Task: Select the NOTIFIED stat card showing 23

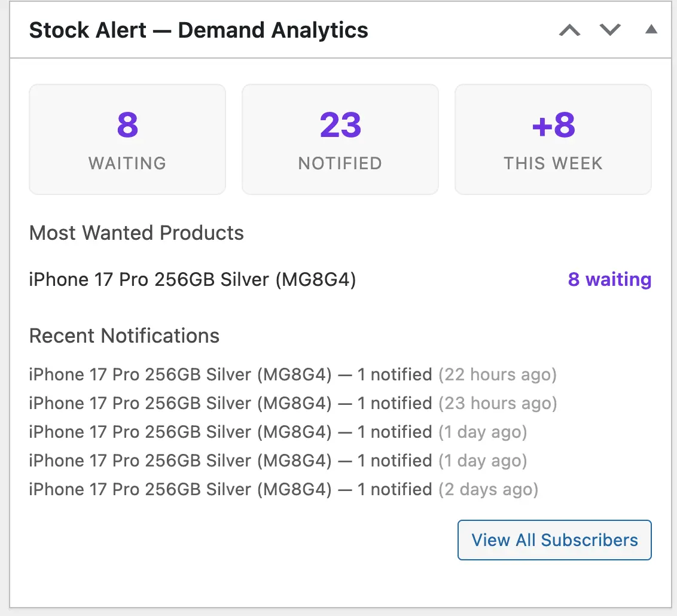Action: 340,139
